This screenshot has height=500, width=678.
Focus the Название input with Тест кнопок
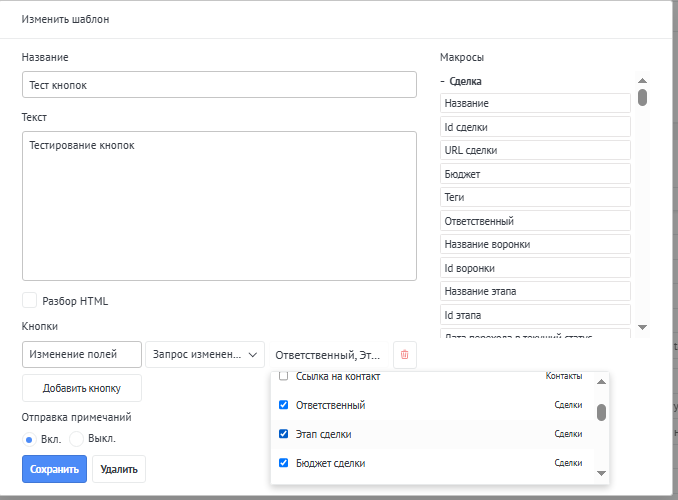tap(219, 85)
